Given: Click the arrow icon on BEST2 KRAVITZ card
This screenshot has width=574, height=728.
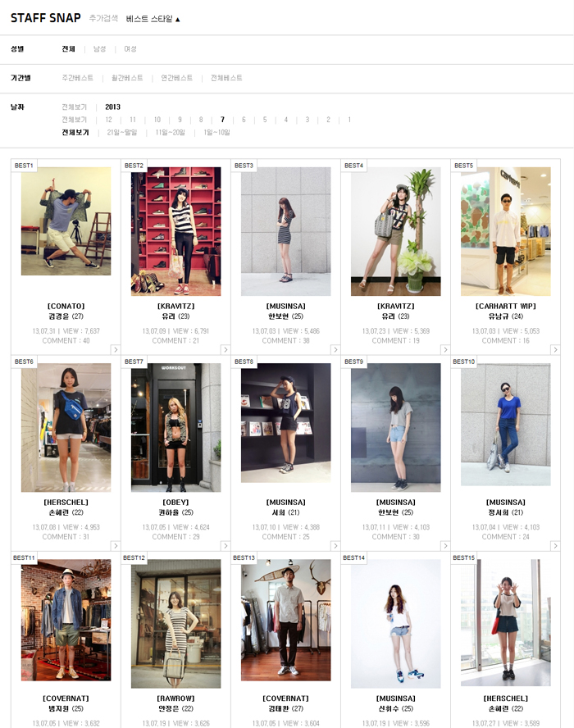Looking at the screenshot, I should point(225,350).
